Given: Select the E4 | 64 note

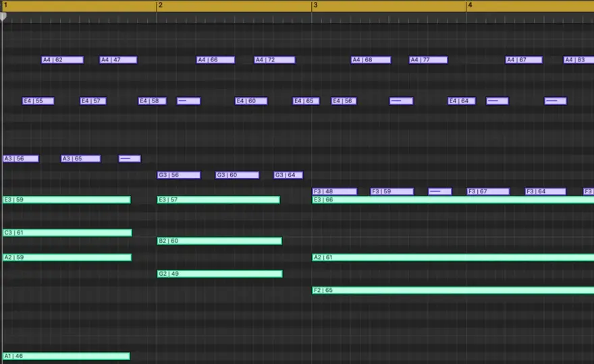Looking at the screenshot, I should tap(462, 101).
